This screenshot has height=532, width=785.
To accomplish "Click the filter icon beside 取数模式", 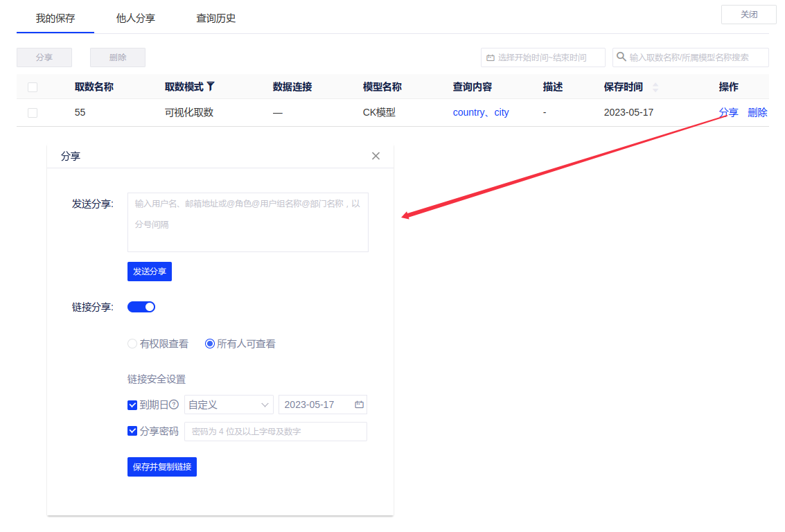I will coord(211,87).
